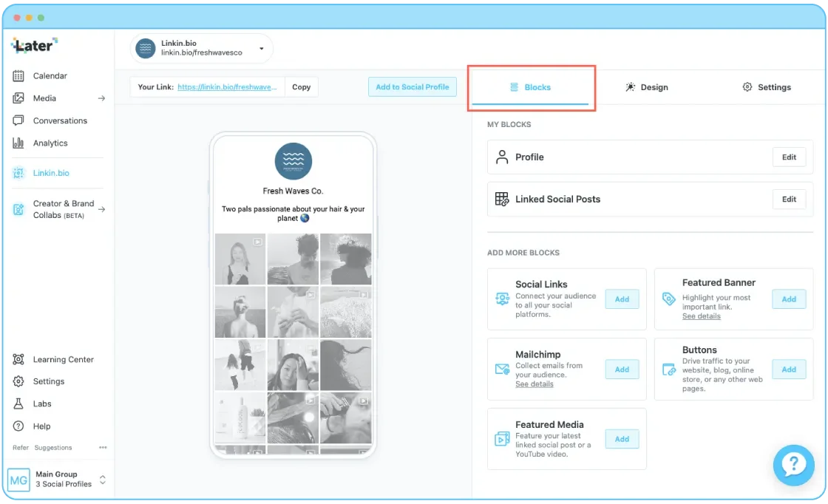Click the Help question mark icon in sidebar

point(18,426)
